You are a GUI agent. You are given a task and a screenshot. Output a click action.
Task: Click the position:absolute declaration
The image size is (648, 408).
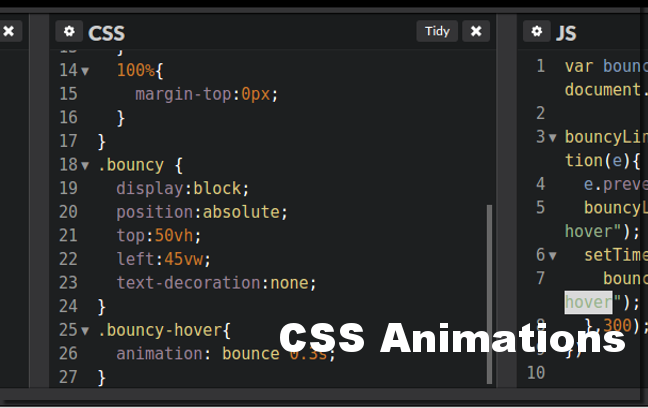point(201,212)
